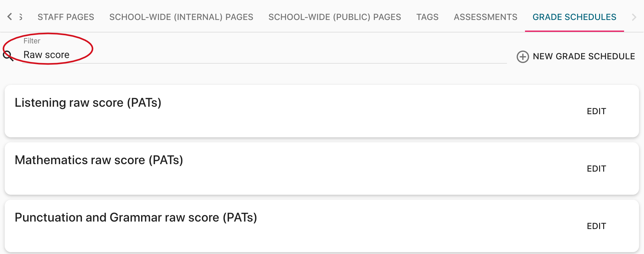Screen dimensions: 644x254
Task: Open the Mathematics raw score (PATs) title
Action: tap(99, 160)
